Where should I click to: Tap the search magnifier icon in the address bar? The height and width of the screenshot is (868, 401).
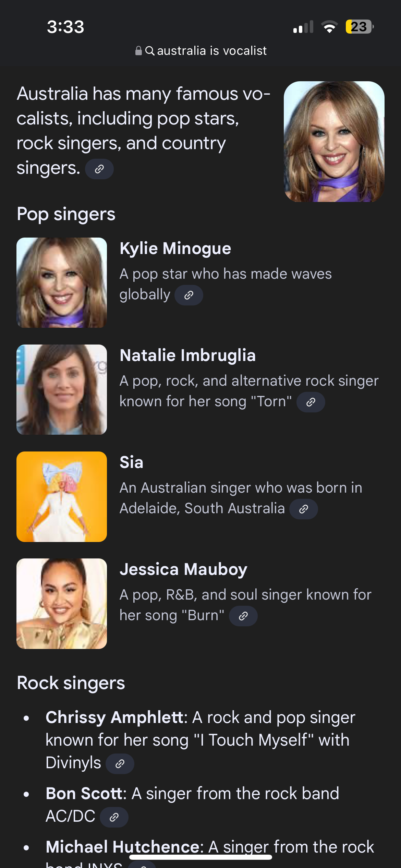click(150, 51)
